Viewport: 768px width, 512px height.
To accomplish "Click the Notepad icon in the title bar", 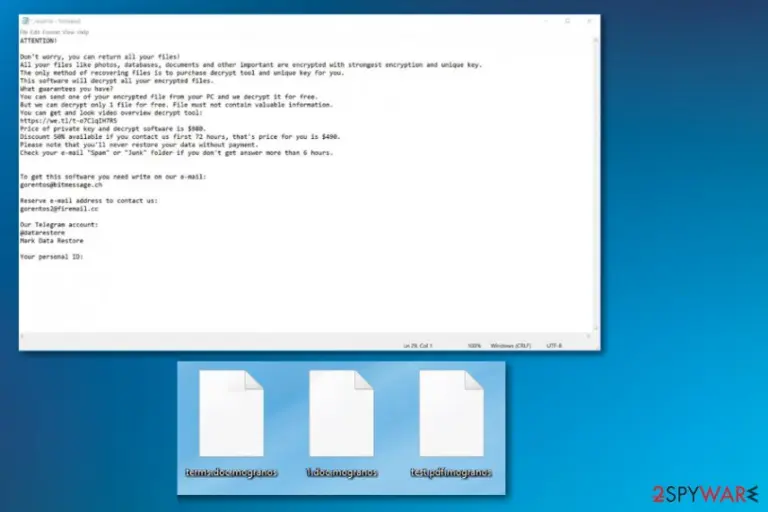I will tap(25, 21).
